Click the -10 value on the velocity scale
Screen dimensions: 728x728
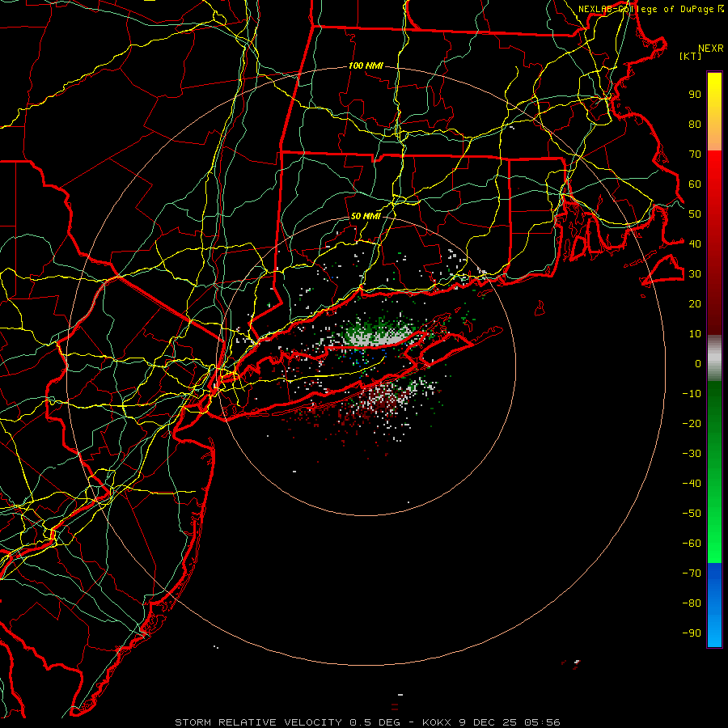(x=692, y=394)
